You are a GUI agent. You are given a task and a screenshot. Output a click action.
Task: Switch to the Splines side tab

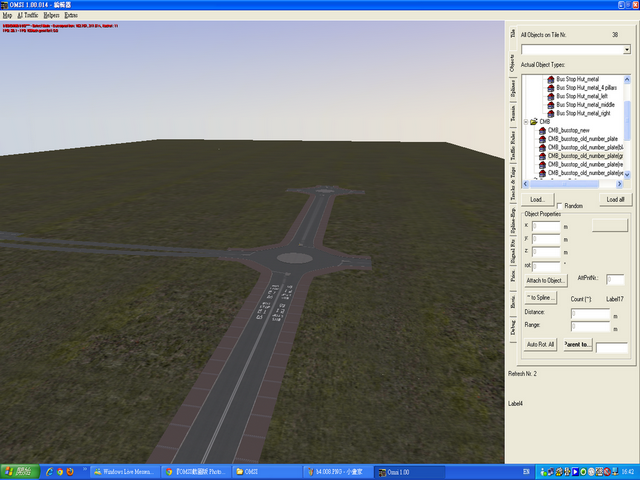pyautogui.click(x=513, y=88)
